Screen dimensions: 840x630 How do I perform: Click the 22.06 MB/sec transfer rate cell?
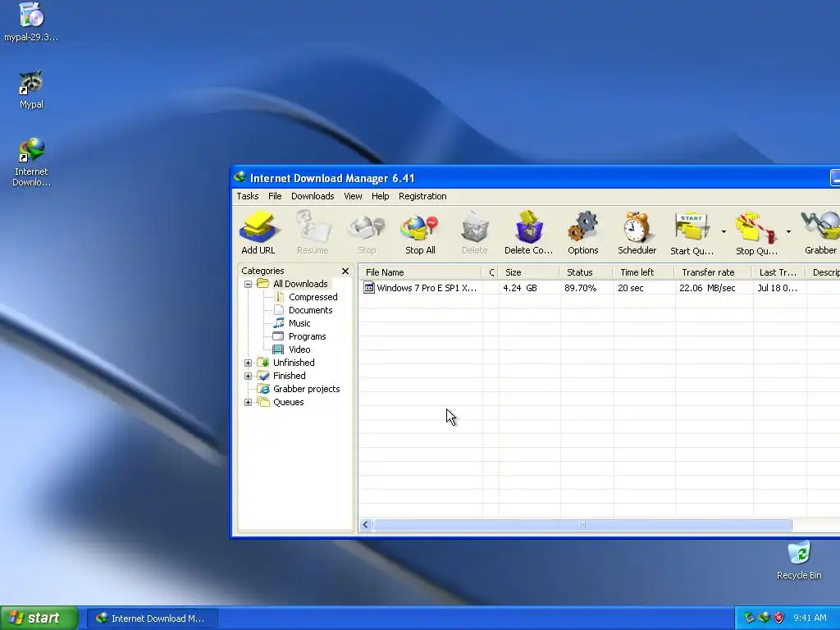707,288
